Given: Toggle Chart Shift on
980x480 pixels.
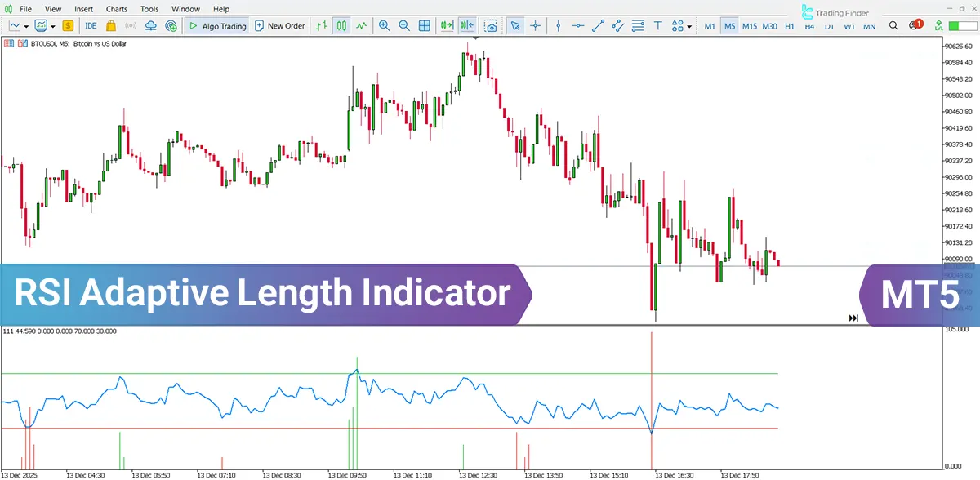Looking at the screenshot, I should point(447,25).
